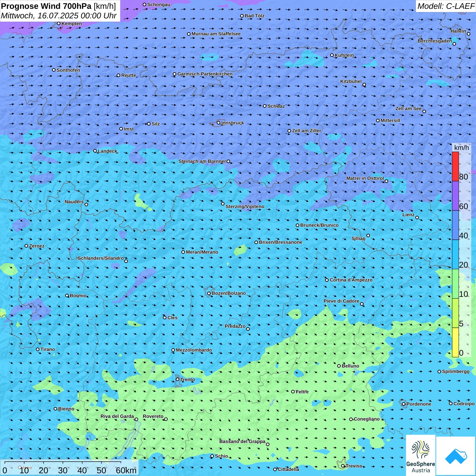Click the 'Nauders' label
This screenshot has height=476, width=476.
(74, 202)
